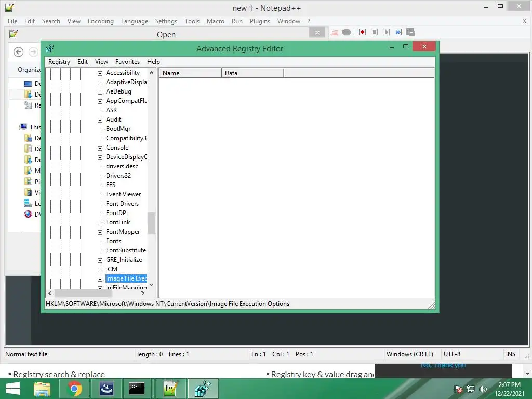
Task: Open the Help menu in Registry Editor
Action: pyautogui.click(x=153, y=62)
